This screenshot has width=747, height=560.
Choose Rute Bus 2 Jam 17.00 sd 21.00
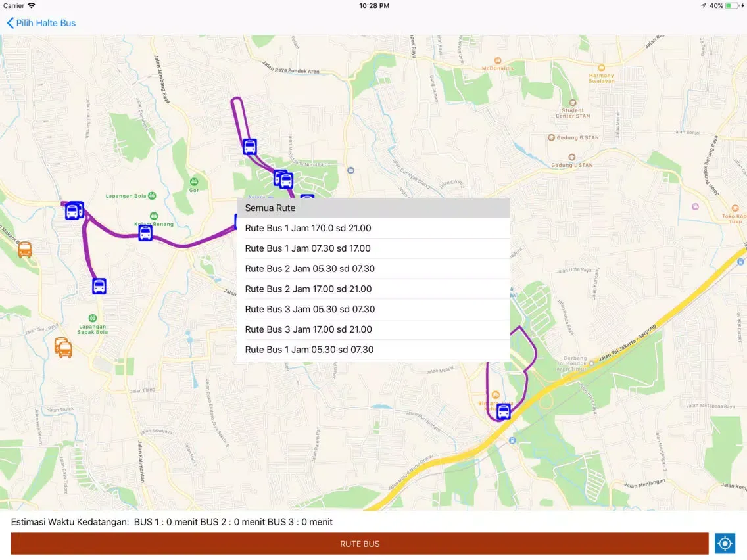click(x=373, y=289)
